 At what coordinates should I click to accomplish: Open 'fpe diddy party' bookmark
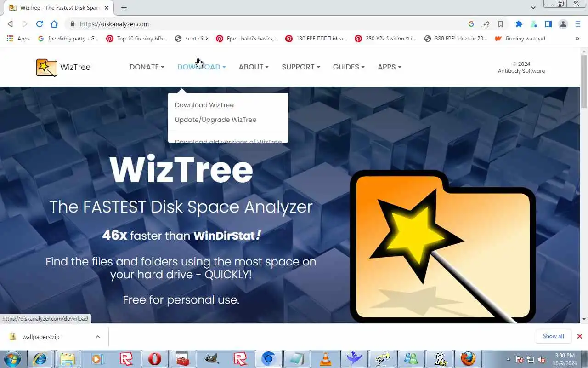[x=68, y=39]
